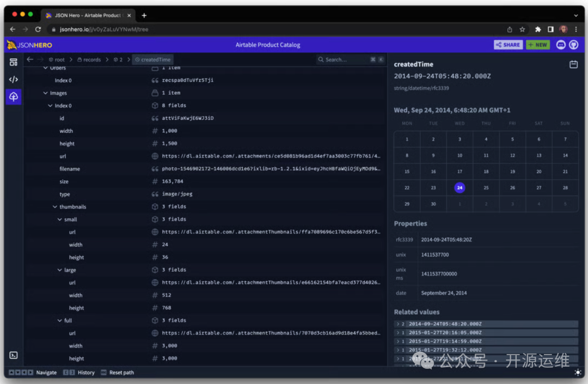Click the green NEW button
Screen dimensions: 588x384
(x=537, y=45)
